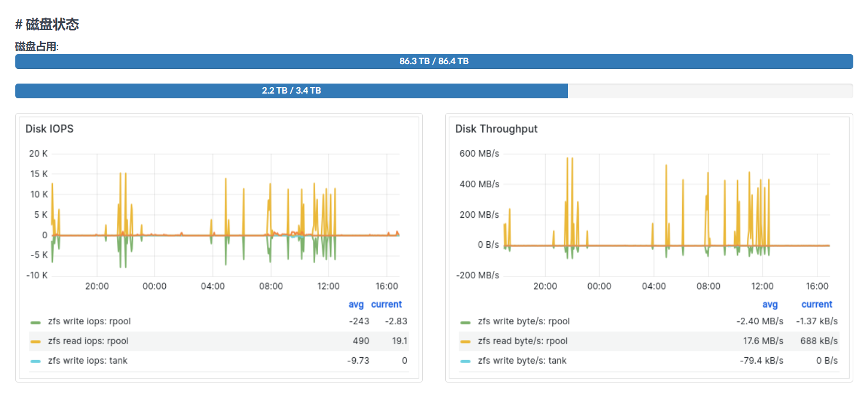The image size is (868, 399).
Task: Toggle series zfs write byte/s: rpool
Action: [524, 321]
